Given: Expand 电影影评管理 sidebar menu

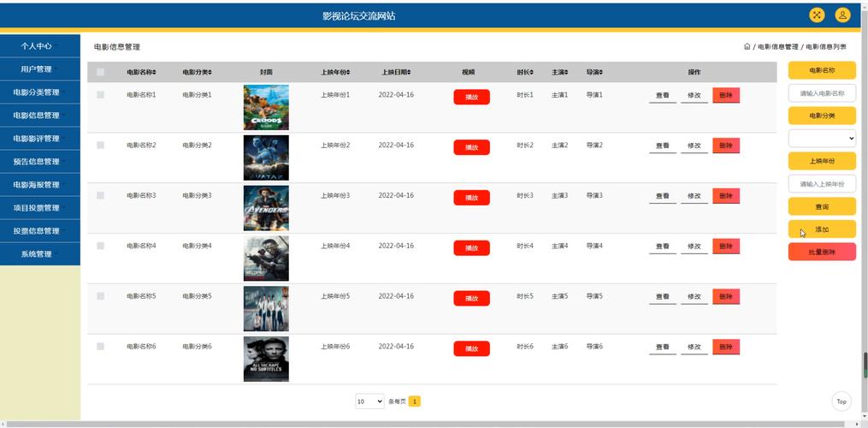Looking at the screenshot, I should (40, 139).
